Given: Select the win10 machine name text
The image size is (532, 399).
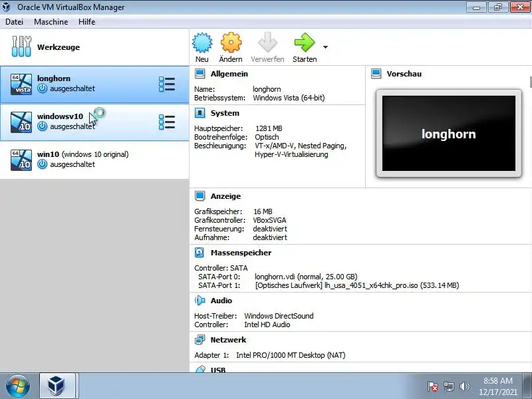Looking at the screenshot, I should [x=48, y=154].
